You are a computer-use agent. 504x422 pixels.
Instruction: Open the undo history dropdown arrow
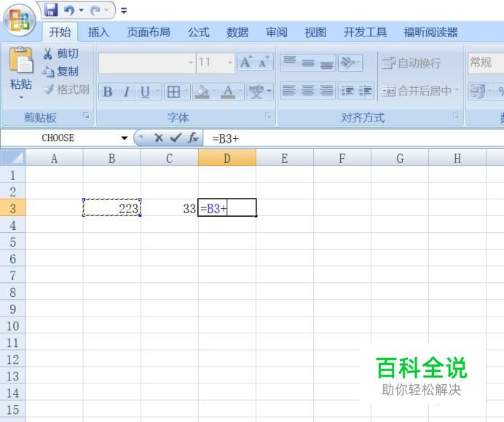tap(82, 11)
